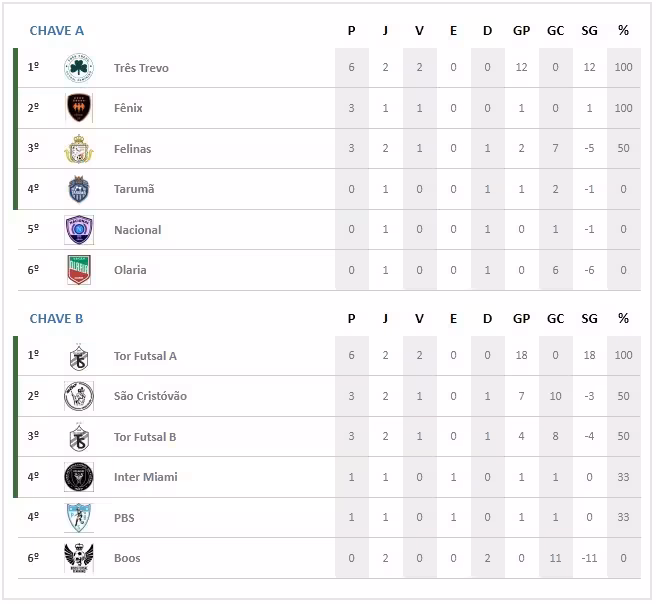Click the Nacional team crest icon
The image size is (656, 604).
click(79, 230)
